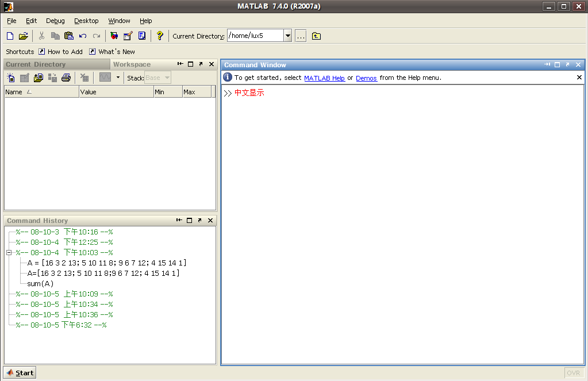Select the sum(A) history command
The width and height of the screenshot is (588, 381).
(40, 284)
